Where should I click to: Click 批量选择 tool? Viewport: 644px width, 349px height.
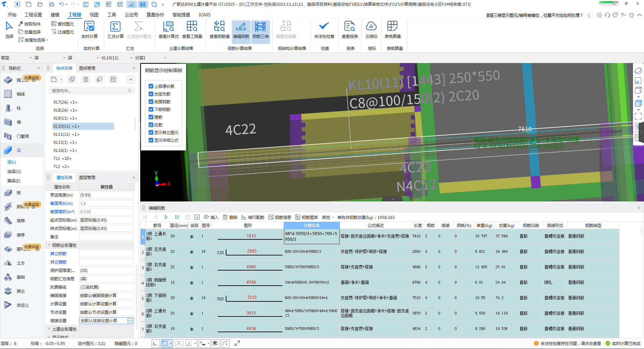(30, 32)
